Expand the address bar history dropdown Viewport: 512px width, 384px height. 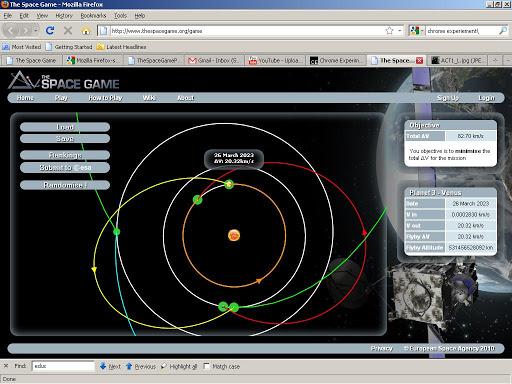(x=400, y=31)
